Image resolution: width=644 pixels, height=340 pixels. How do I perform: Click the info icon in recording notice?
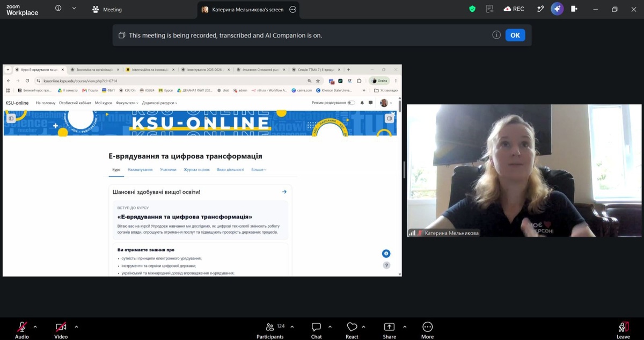pyautogui.click(x=496, y=35)
